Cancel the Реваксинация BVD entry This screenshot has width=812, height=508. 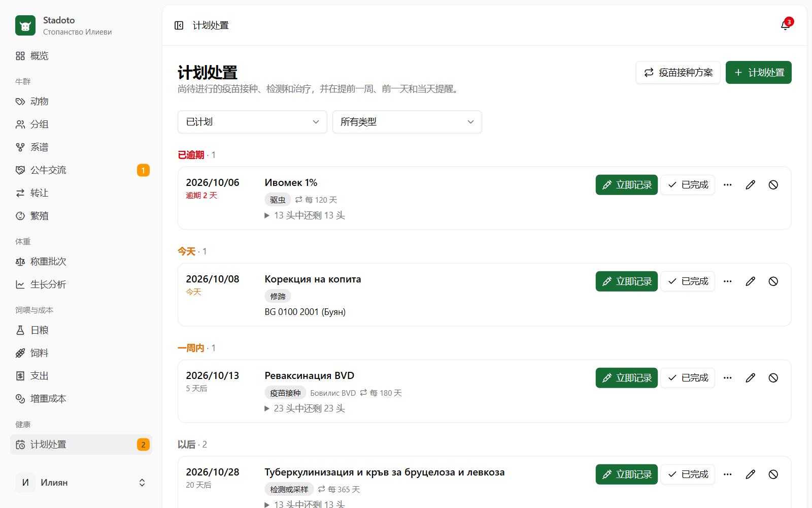click(x=773, y=378)
